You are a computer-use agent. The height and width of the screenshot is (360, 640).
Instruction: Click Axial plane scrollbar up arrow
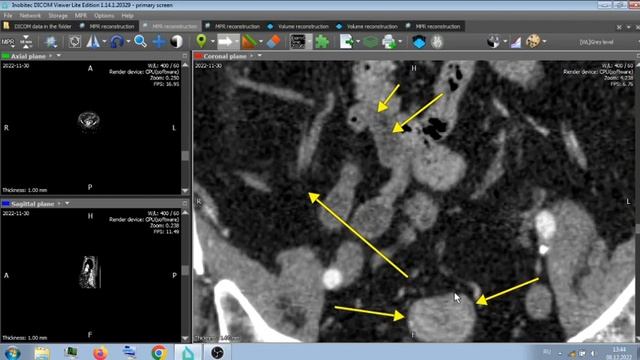(x=185, y=65)
